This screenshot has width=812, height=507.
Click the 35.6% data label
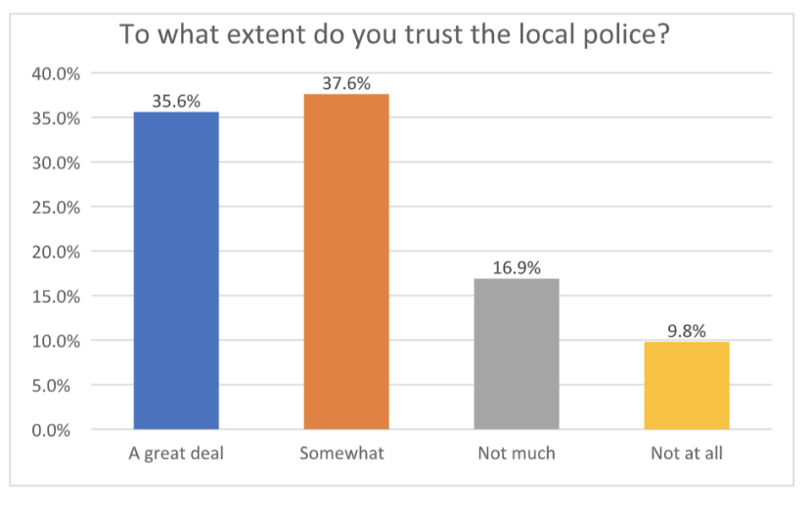[176, 100]
